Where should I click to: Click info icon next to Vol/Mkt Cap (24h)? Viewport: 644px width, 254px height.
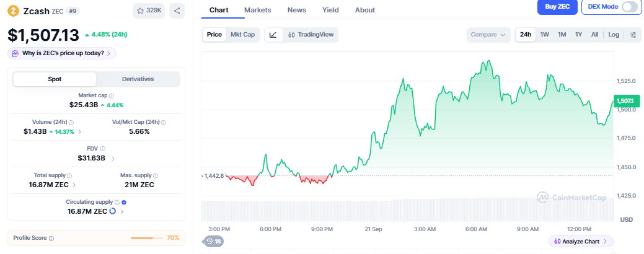(x=164, y=122)
